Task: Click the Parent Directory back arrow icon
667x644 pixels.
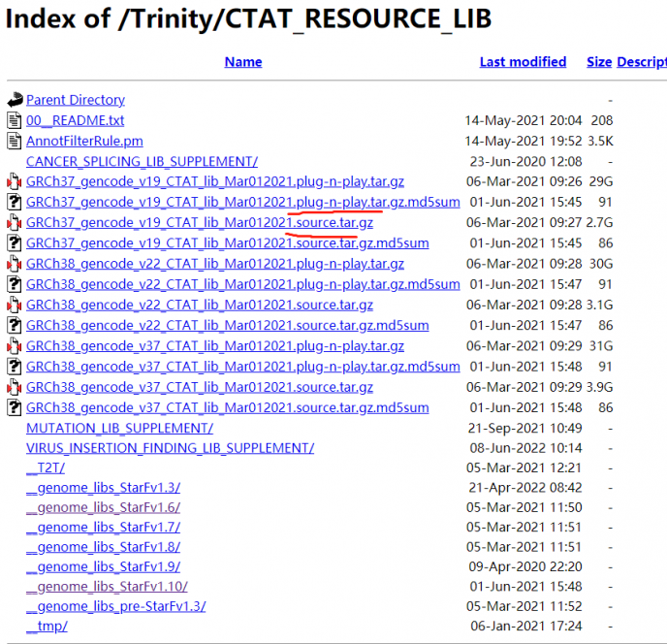Action: [15, 100]
